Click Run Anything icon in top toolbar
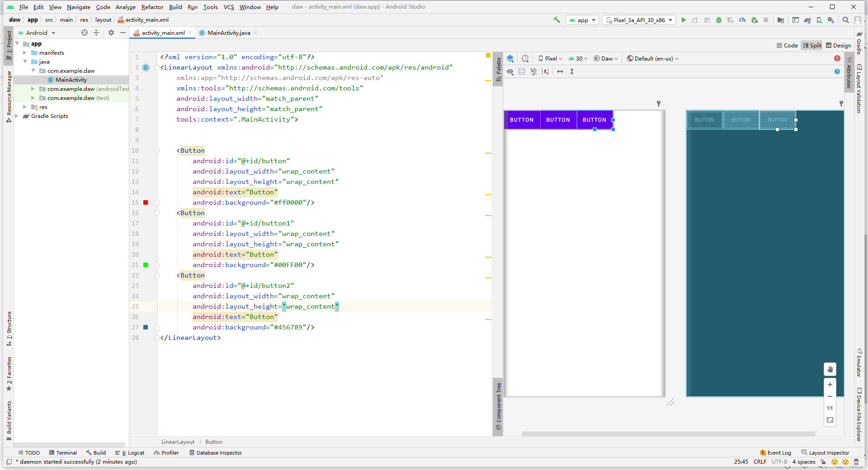The width and height of the screenshot is (868, 470). tap(796, 20)
